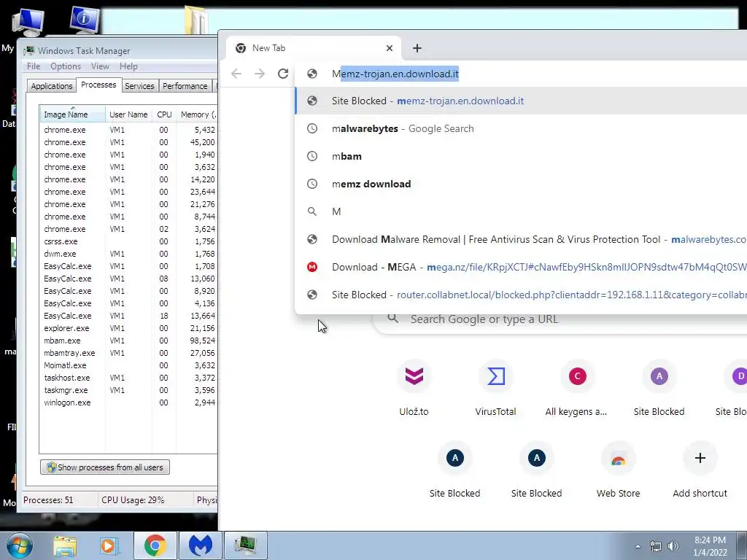Pick the mbam history suggestion

click(x=522, y=156)
